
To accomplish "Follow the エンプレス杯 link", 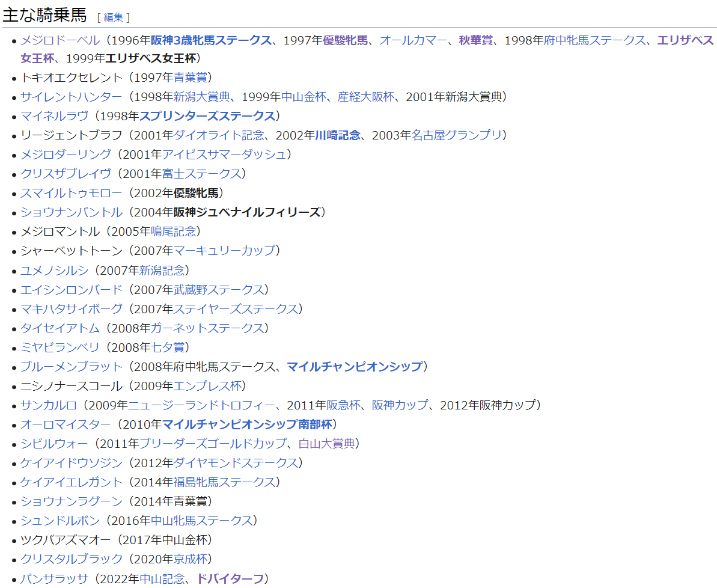I will pyautogui.click(x=207, y=386).
